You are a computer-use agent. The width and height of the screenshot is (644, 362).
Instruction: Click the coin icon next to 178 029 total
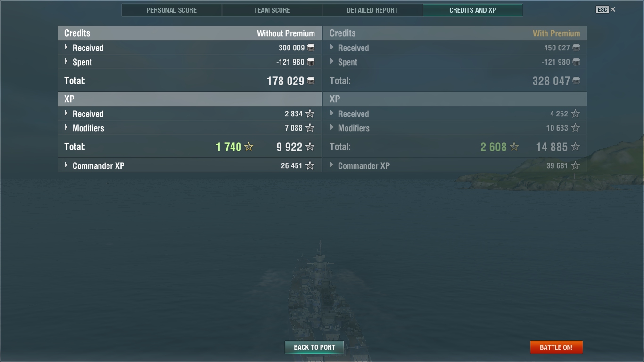pyautogui.click(x=311, y=81)
